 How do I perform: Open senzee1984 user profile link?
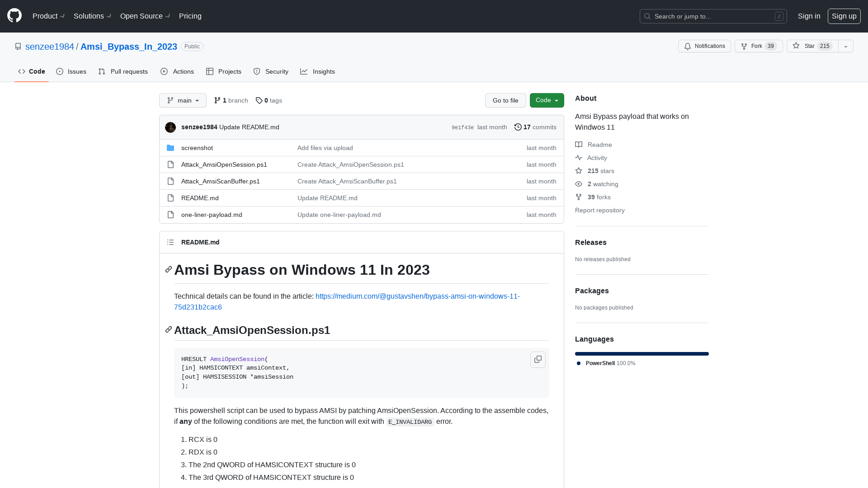pos(50,47)
